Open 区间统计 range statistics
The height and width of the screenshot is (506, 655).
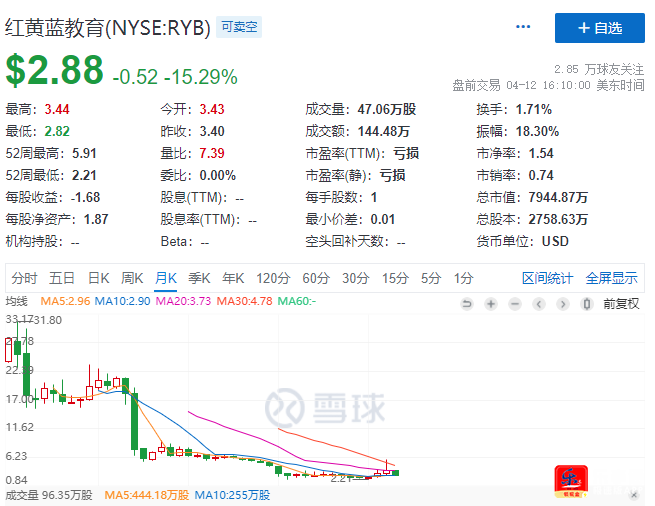[548, 278]
